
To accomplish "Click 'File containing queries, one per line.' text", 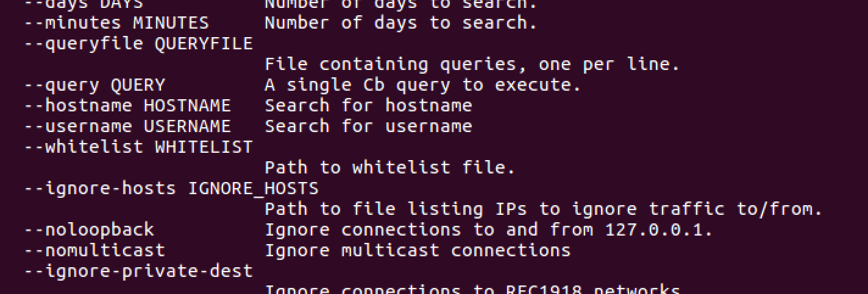I will [472, 65].
